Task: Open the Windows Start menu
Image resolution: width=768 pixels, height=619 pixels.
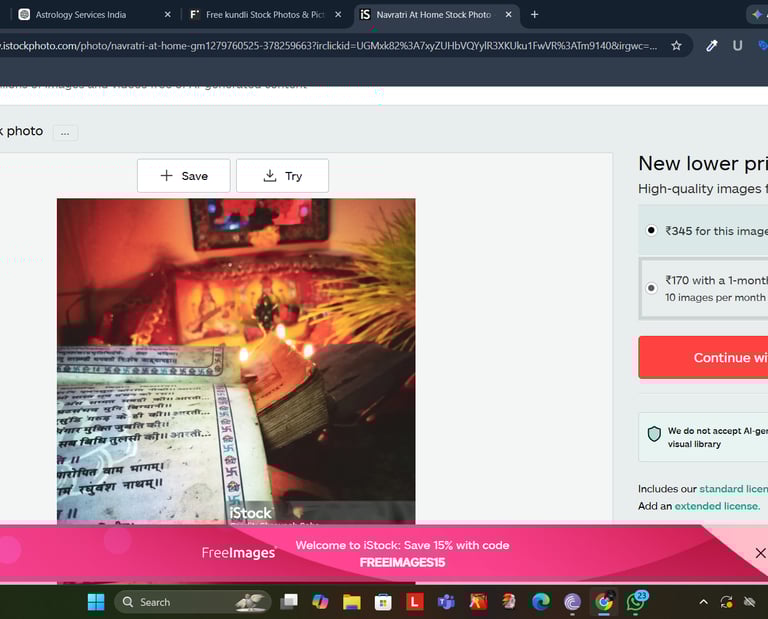Action: (x=96, y=602)
